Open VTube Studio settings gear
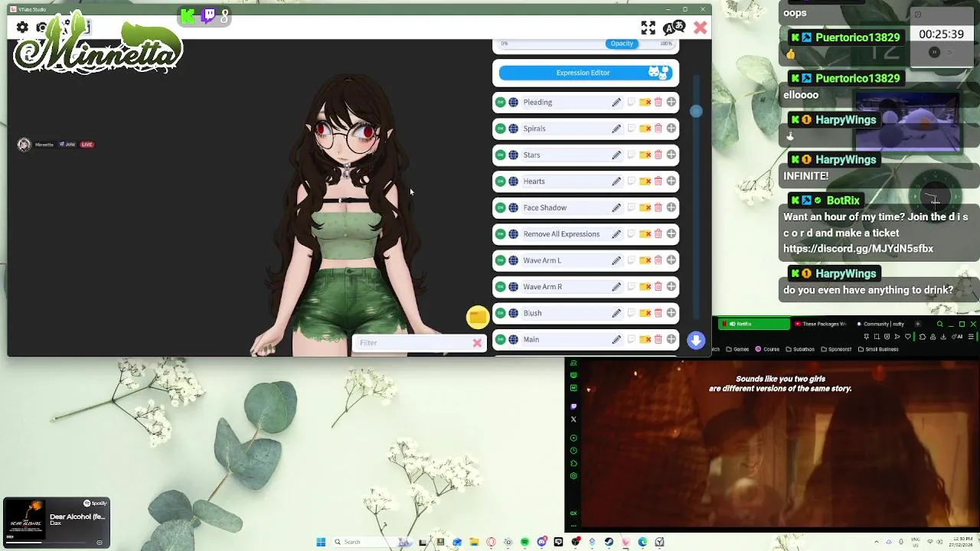Image resolution: width=980 pixels, height=551 pixels. [22, 28]
